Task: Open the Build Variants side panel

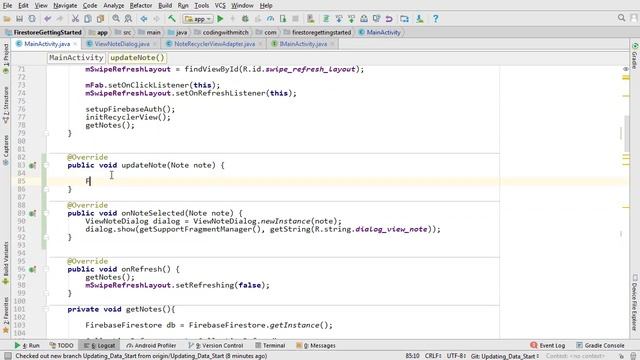Action: (x=5, y=263)
